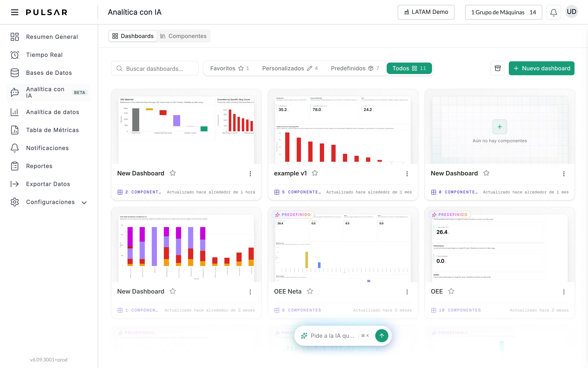Open Resumen General in sidebar

(x=49, y=37)
